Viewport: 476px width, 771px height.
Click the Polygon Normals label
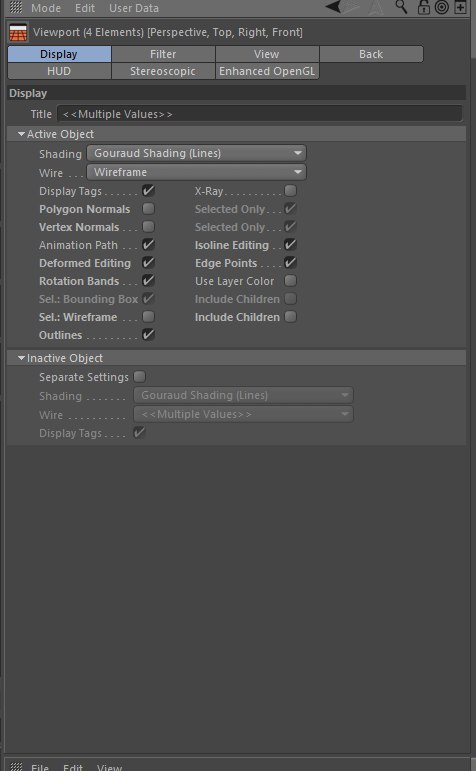coord(85,209)
